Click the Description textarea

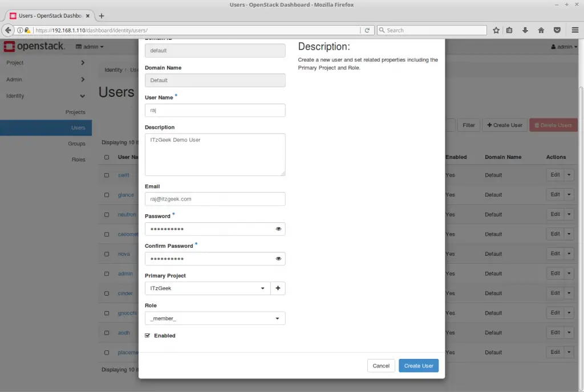(x=215, y=155)
